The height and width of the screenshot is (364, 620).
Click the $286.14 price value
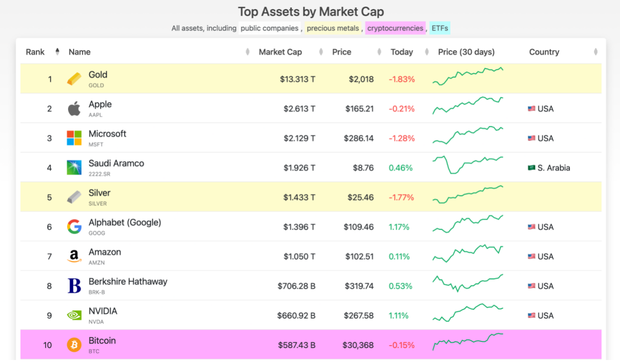point(358,138)
